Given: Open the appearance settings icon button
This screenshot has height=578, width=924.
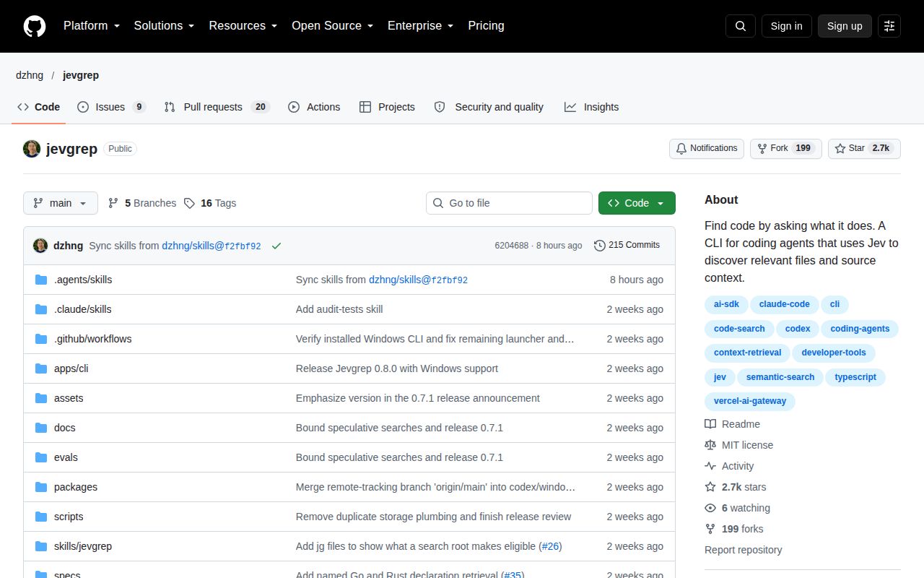Looking at the screenshot, I should pyautogui.click(x=889, y=26).
